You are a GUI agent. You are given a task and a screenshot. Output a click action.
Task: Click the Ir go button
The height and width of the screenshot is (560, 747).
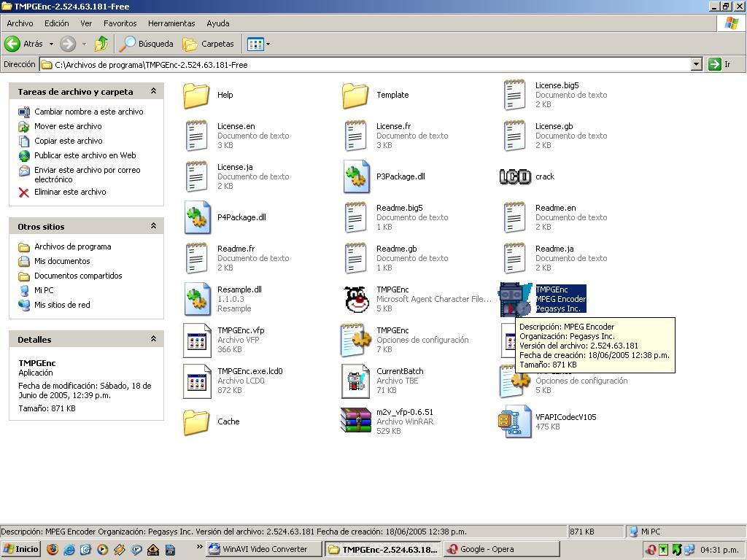719,64
